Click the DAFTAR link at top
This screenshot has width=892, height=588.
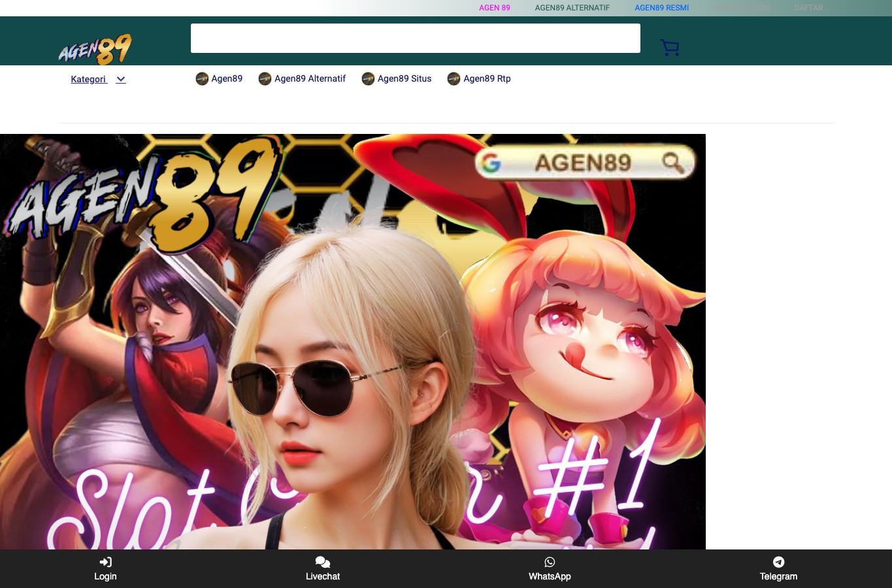coord(808,8)
